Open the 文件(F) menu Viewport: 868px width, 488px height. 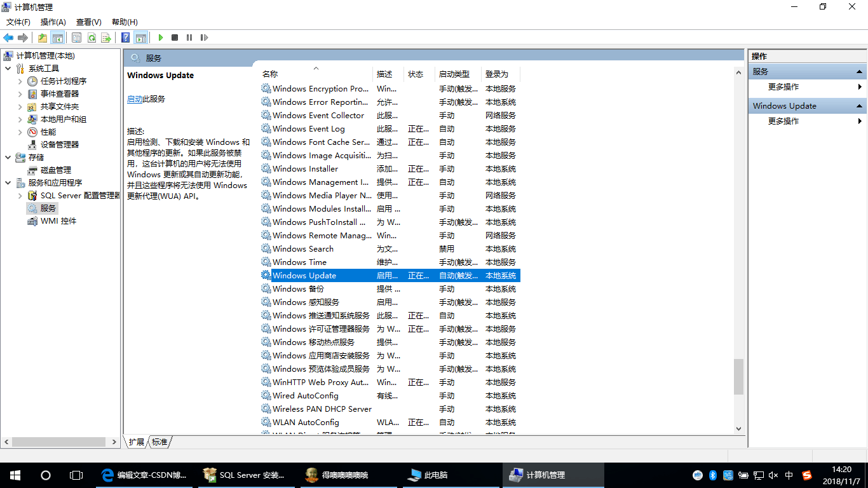[x=18, y=22]
